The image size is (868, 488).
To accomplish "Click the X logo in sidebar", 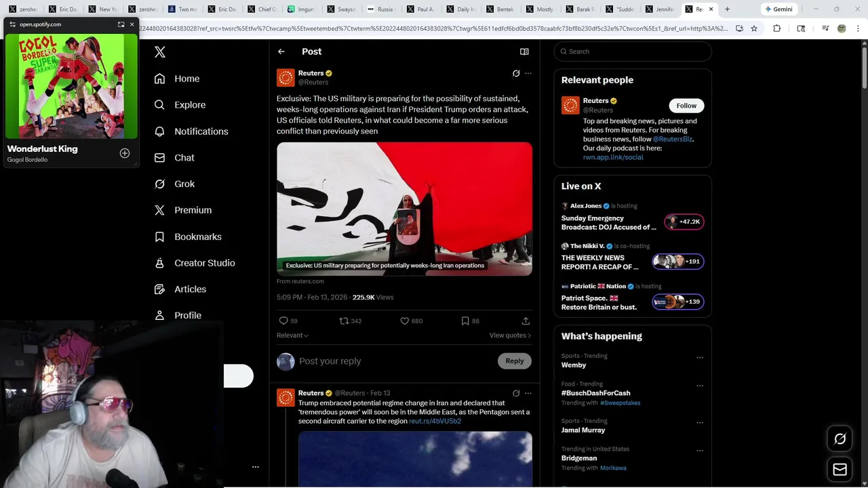I will tap(160, 52).
